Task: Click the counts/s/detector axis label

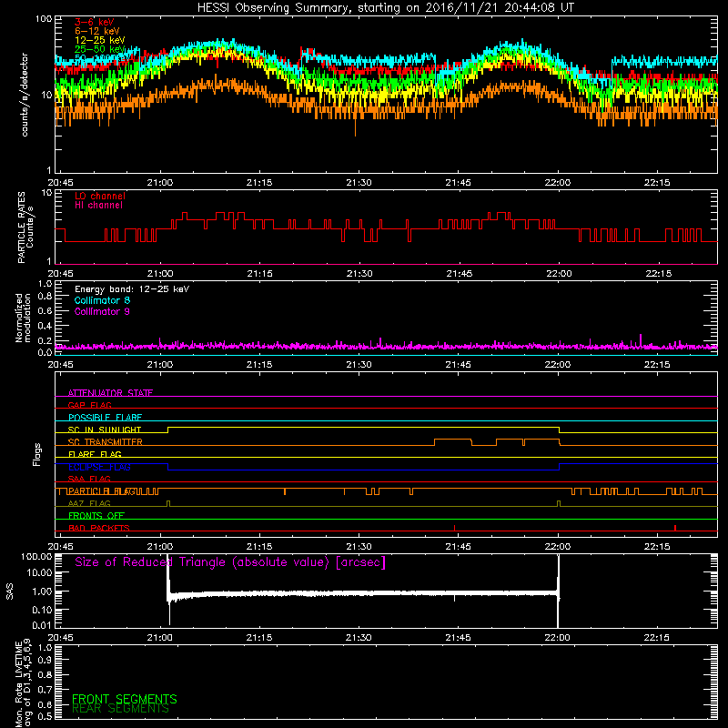Action: [x=25, y=95]
